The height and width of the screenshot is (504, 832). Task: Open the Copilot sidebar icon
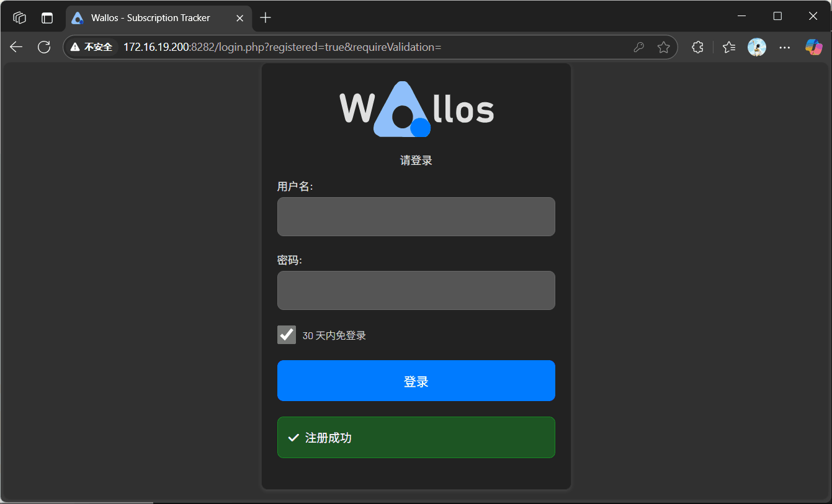point(813,47)
